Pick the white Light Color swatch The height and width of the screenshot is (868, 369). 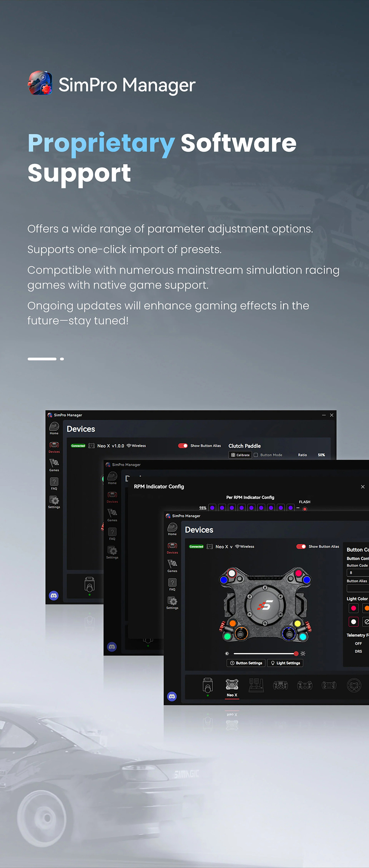pyautogui.click(x=353, y=622)
